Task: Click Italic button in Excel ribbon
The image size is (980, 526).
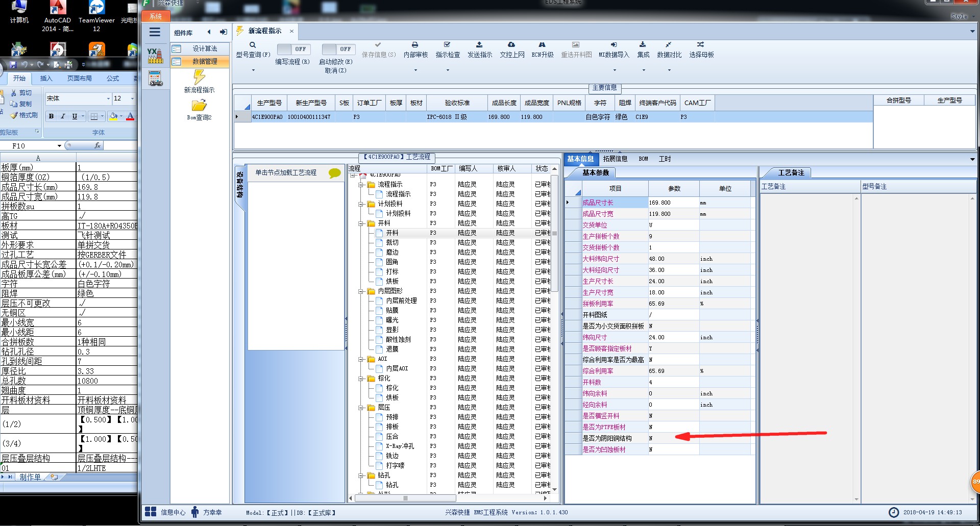Action: point(63,116)
